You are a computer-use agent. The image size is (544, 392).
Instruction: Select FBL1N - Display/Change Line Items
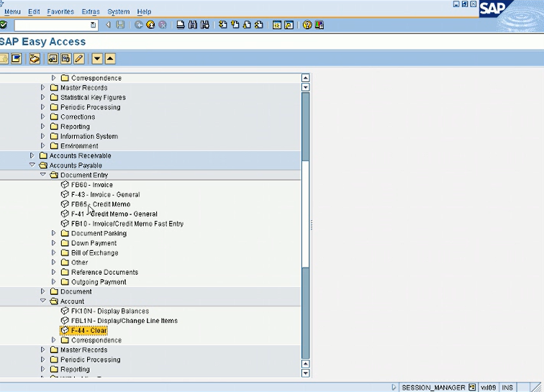(124, 321)
